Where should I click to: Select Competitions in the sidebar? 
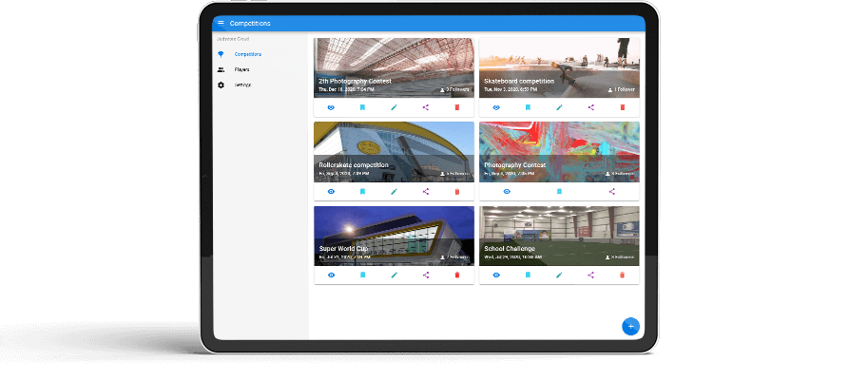pyautogui.click(x=247, y=54)
